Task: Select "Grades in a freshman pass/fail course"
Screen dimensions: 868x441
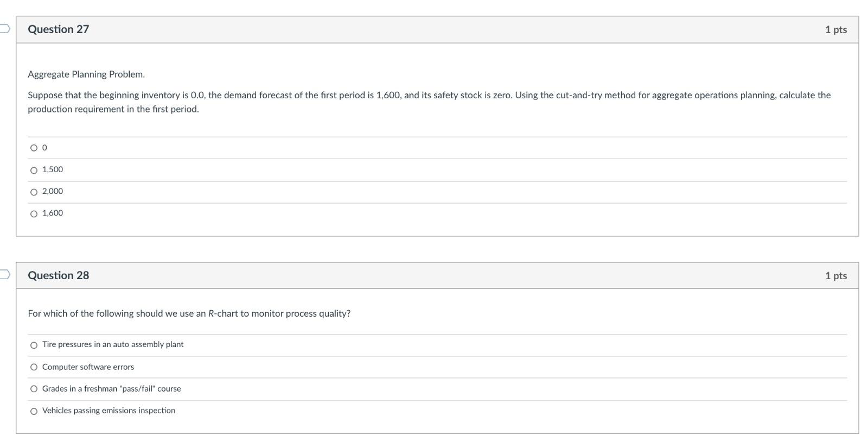Action: (x=34, y=389)
